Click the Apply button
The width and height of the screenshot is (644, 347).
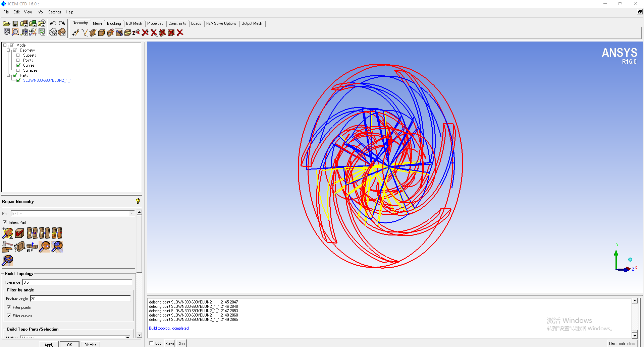pos(49,345)
